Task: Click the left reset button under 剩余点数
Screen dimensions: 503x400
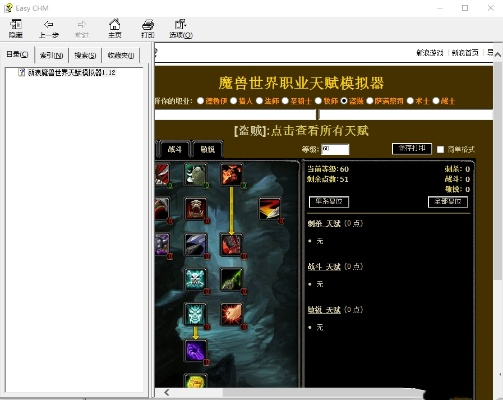Action: point(329,202)
